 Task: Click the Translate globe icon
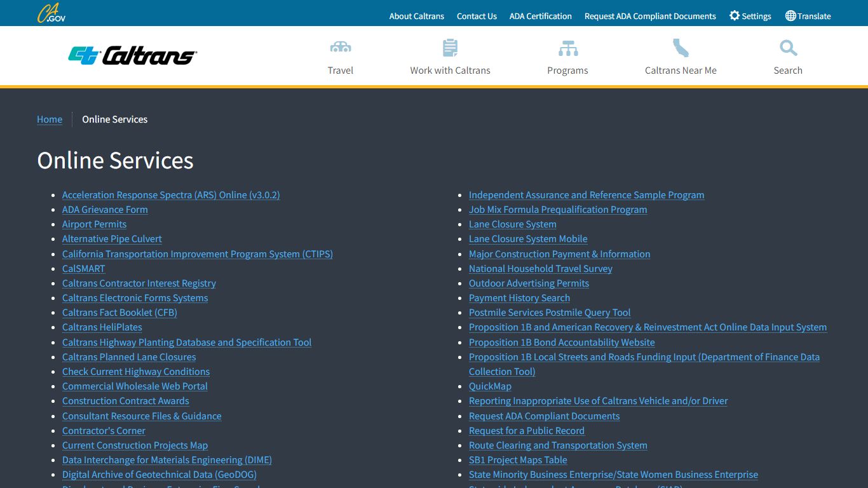tap(790, 16)
